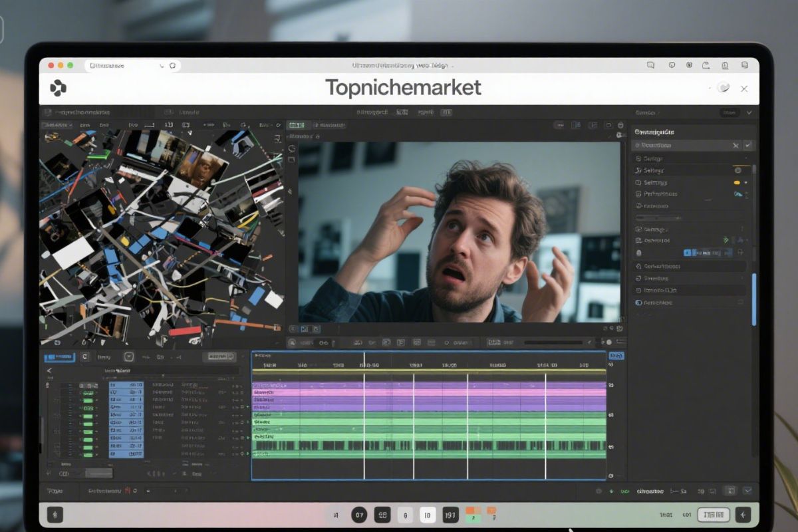
Task: Click the round dark "07" button in the bottom bar
Action: [x=359, y=515]
